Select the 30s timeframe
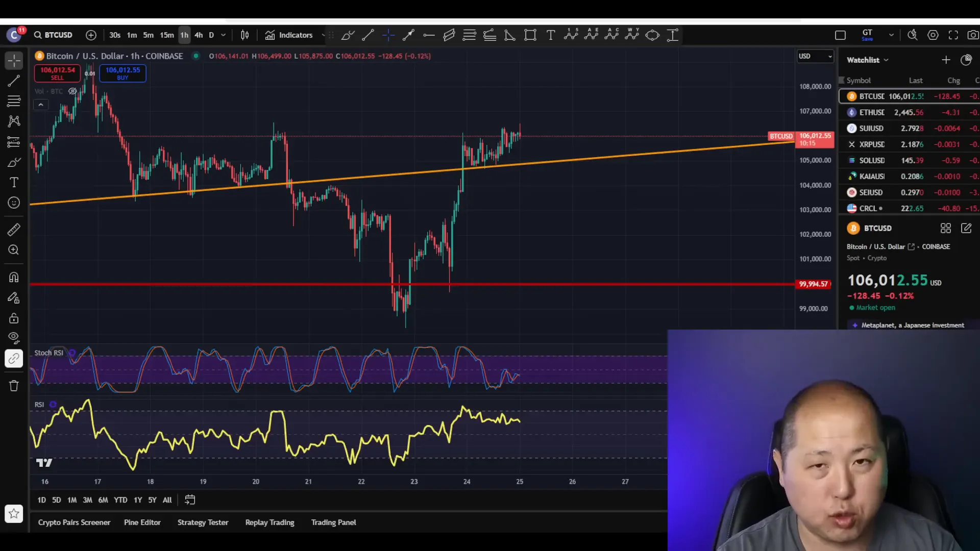The image size is (980, 551). 115,35
